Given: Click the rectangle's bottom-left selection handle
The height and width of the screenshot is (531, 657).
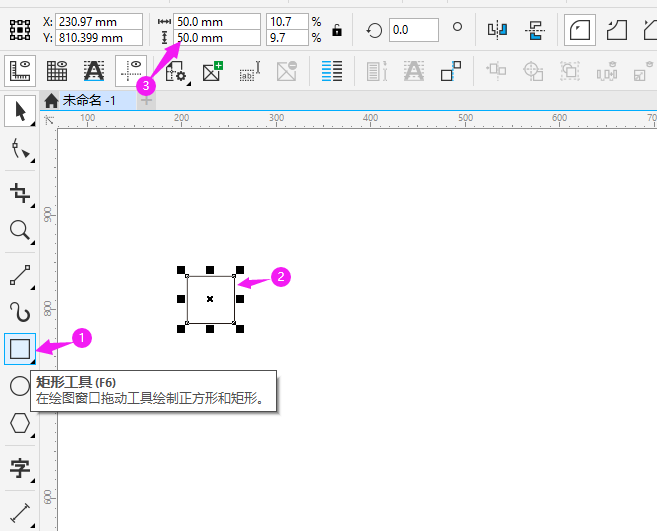Looking at the screenshot, I should click(x=181, y=329).
